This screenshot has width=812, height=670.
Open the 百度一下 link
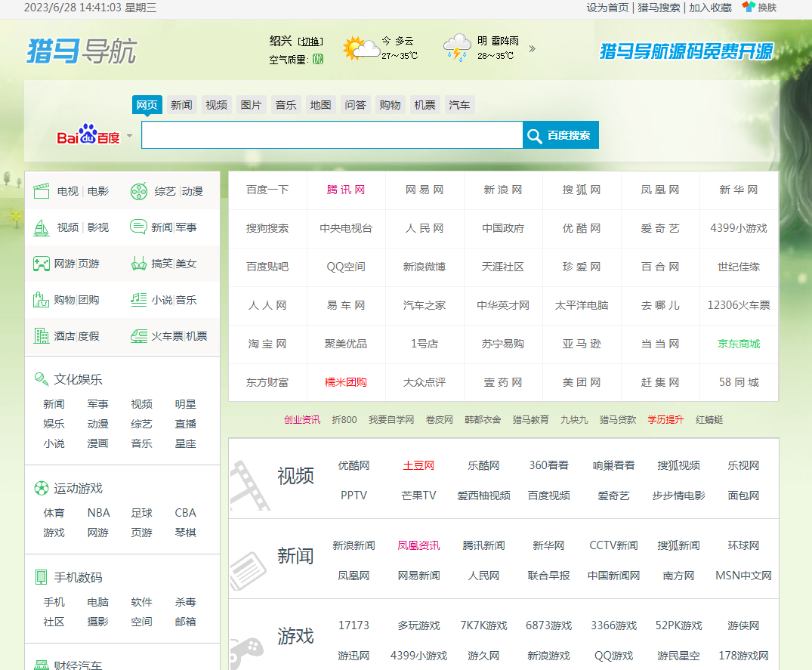(x=267, y=190)
